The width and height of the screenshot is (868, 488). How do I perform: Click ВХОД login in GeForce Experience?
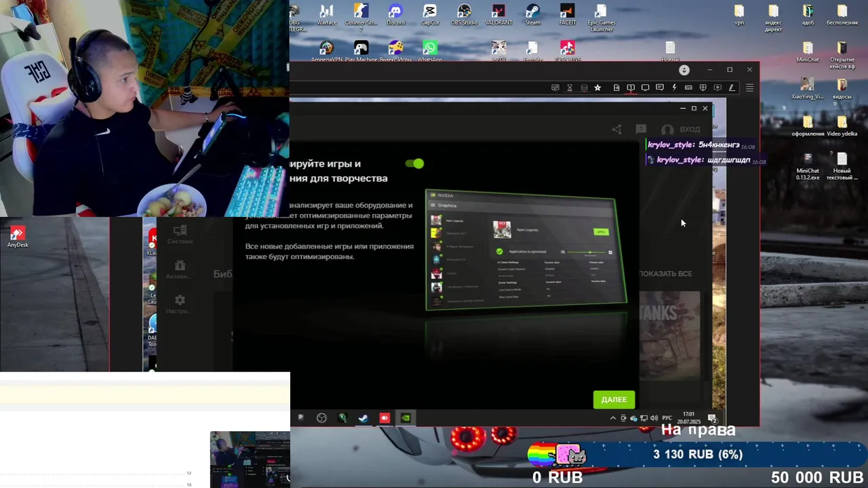point(682,129)
